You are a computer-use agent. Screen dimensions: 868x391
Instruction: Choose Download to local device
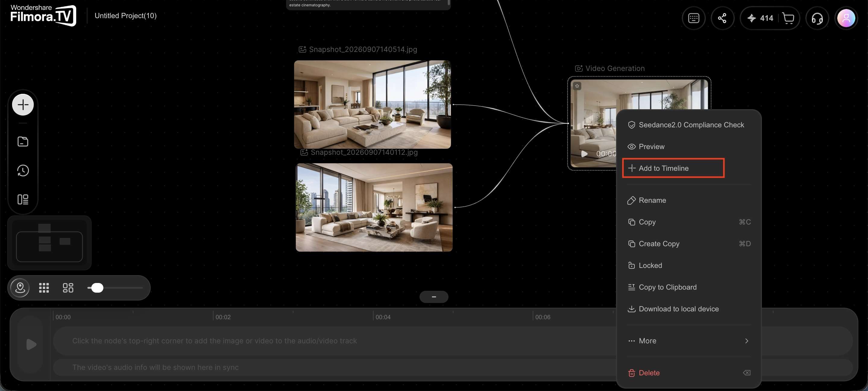pos(689,309)
